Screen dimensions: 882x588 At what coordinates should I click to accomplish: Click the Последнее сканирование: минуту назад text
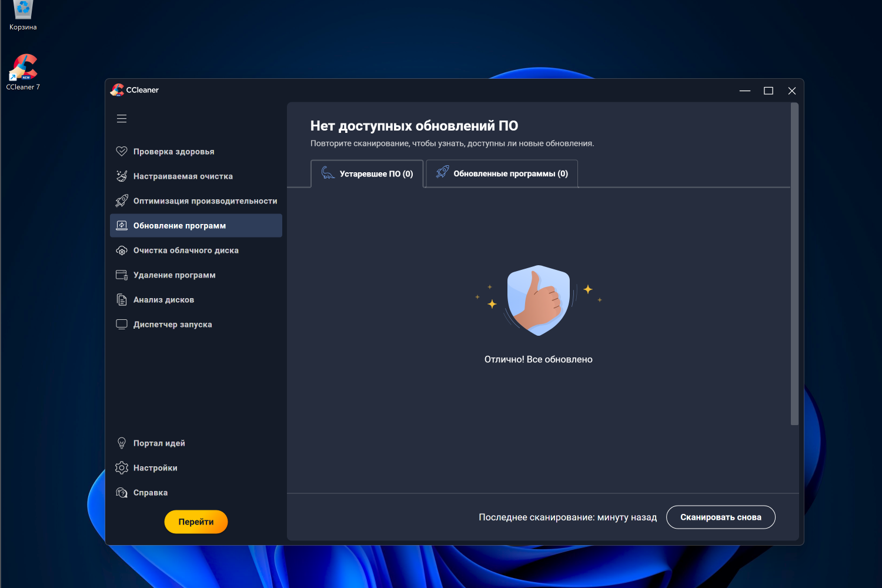pos(568,517)
